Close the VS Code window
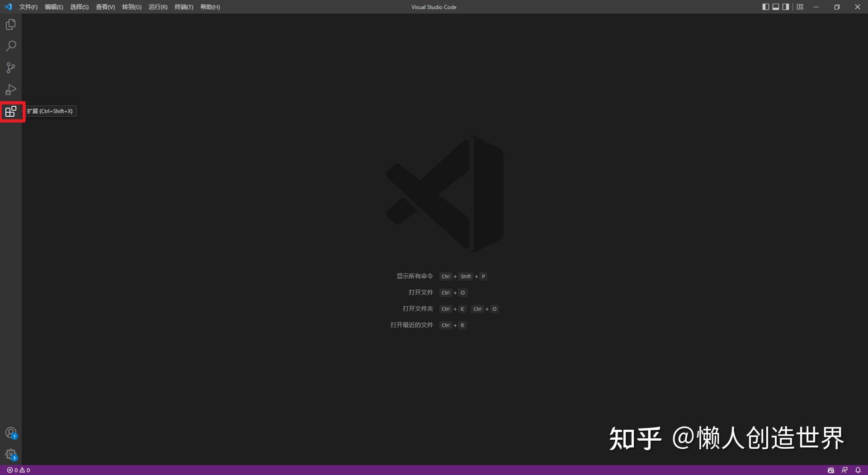Screen dimensions: 868x475 tap(858, 7)
